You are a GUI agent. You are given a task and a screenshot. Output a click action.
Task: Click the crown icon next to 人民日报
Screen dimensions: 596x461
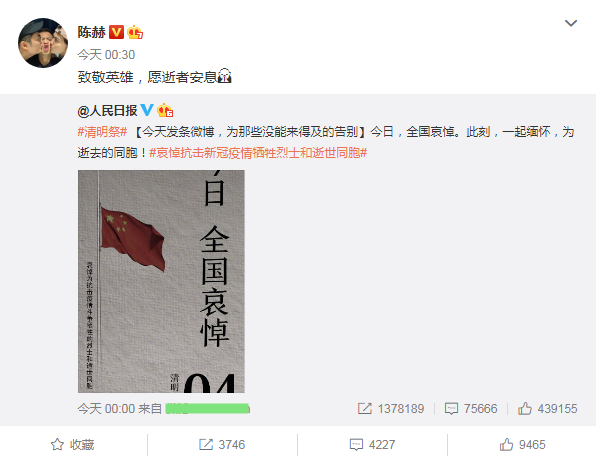[165, 110]
